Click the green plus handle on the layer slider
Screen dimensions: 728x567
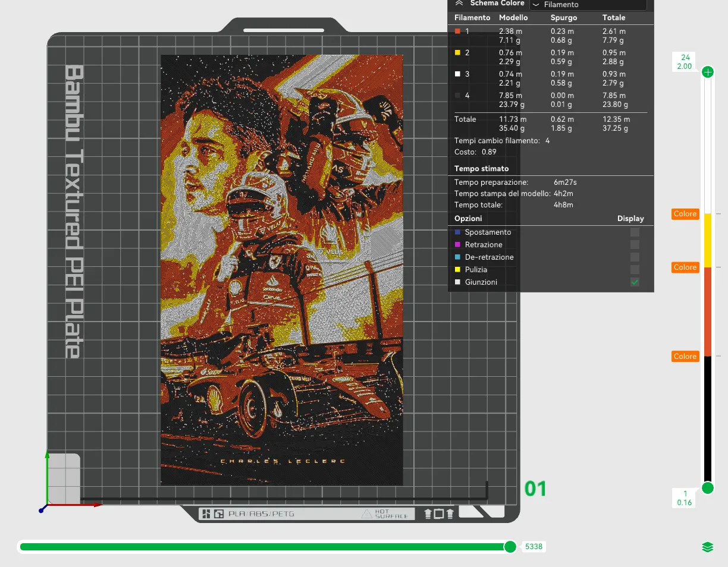coord(708,73)
